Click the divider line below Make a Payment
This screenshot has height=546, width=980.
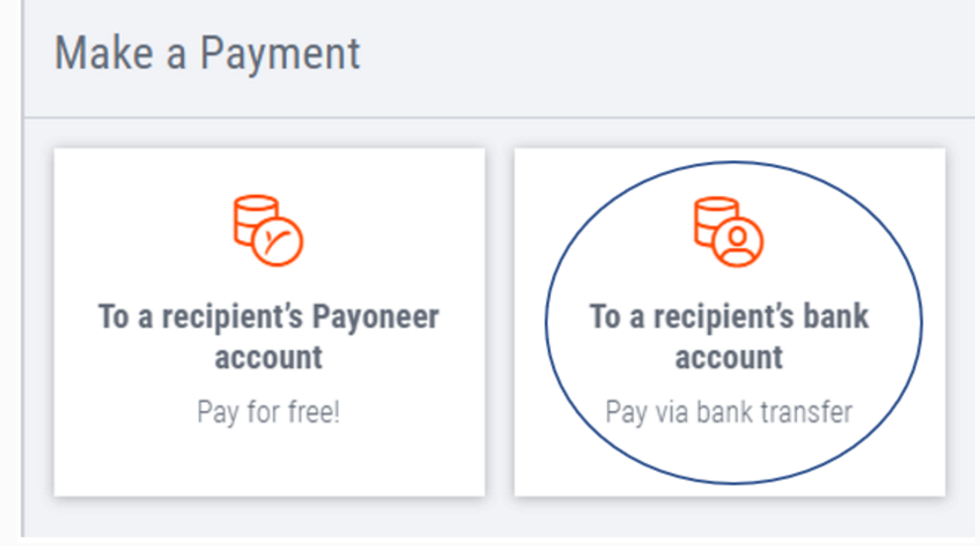[498, 117]
